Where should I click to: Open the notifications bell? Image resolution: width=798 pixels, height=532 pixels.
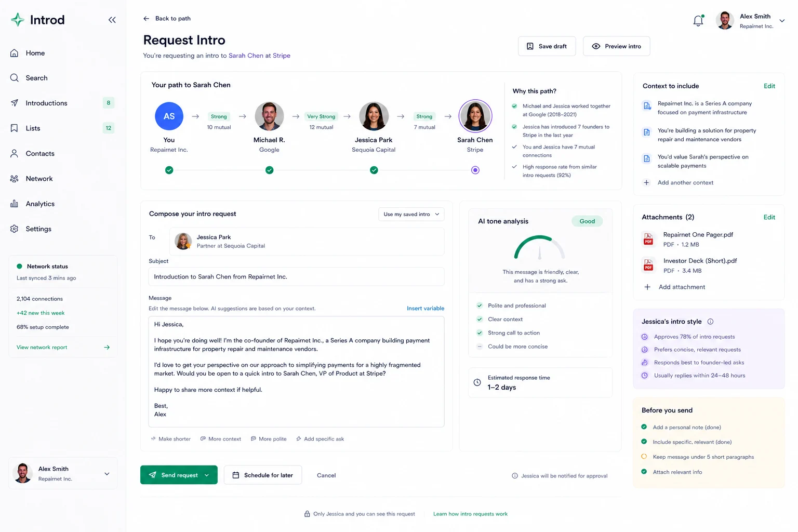[x=698, y=21]
